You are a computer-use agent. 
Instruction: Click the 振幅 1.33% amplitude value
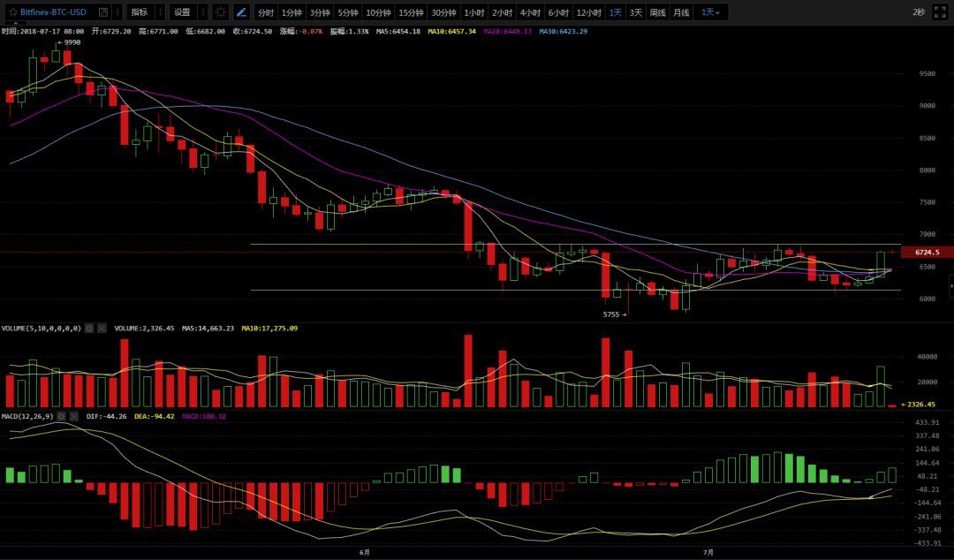pyautogui.click(x=349, y=31)
